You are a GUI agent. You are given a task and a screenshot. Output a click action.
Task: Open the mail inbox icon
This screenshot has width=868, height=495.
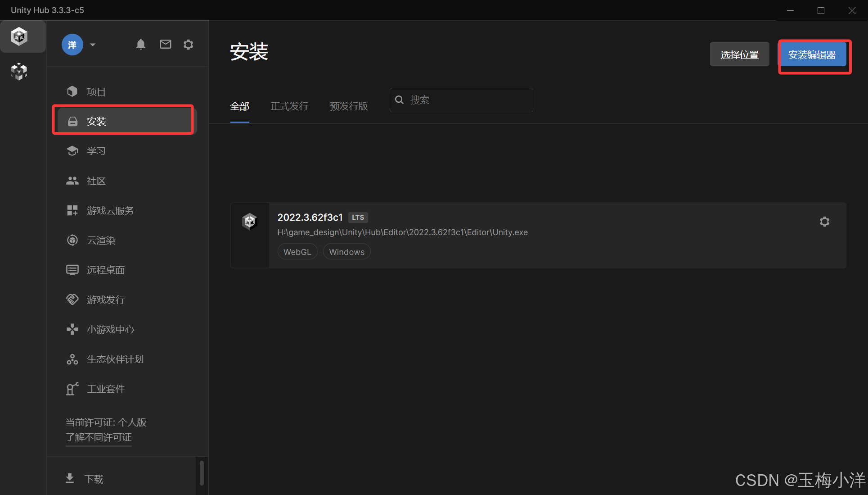[x=166, y=44]
